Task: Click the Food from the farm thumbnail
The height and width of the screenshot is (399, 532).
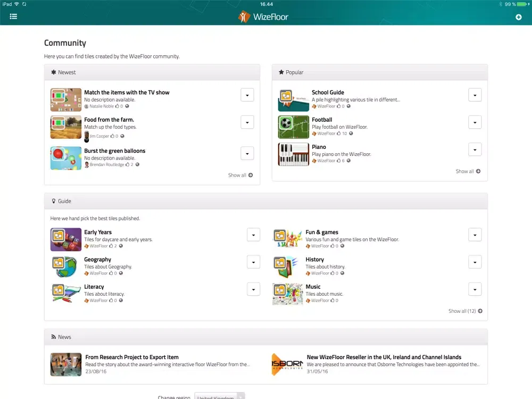Action: (x=66, y=127)
